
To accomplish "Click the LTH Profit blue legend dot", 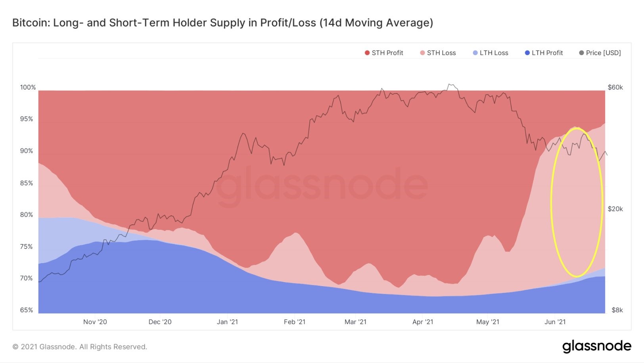I will tap(527, 53).
